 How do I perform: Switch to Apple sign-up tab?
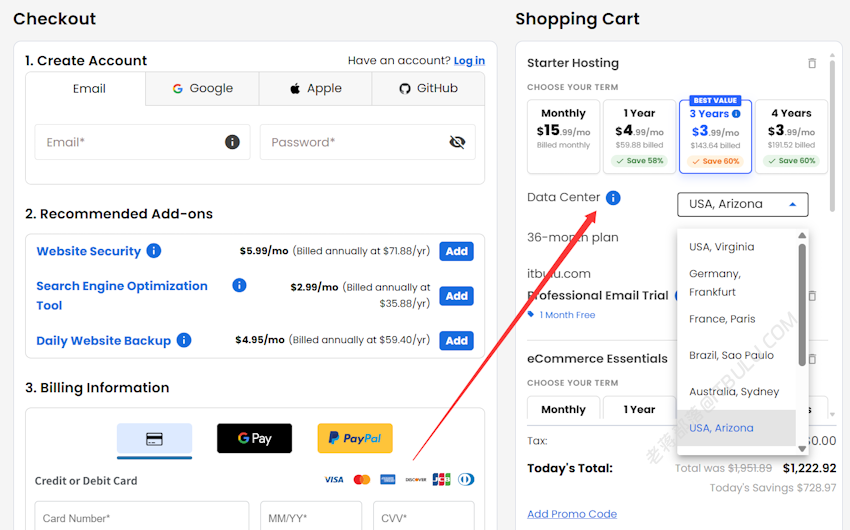pos(315,88)
